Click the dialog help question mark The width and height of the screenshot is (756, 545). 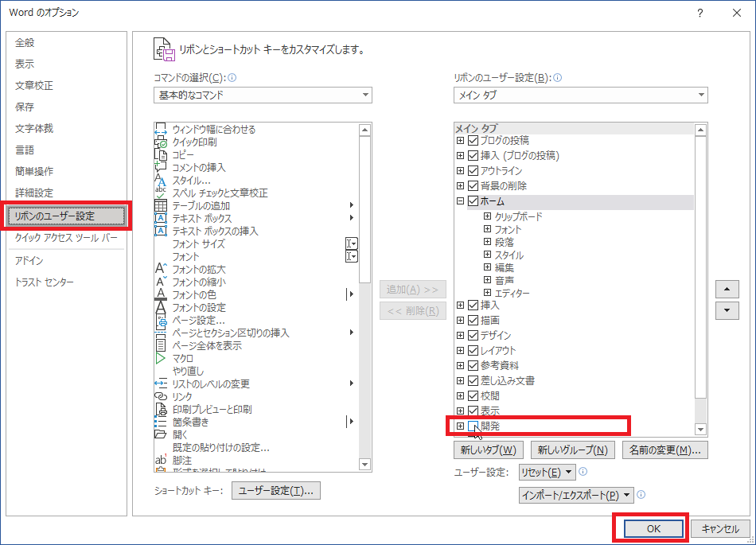click(700, 13)
